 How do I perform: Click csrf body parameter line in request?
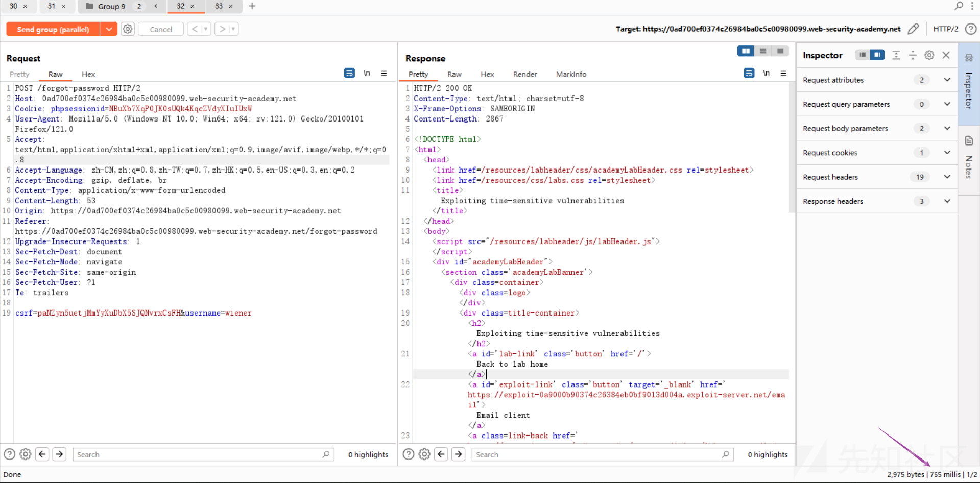point(133,313)
